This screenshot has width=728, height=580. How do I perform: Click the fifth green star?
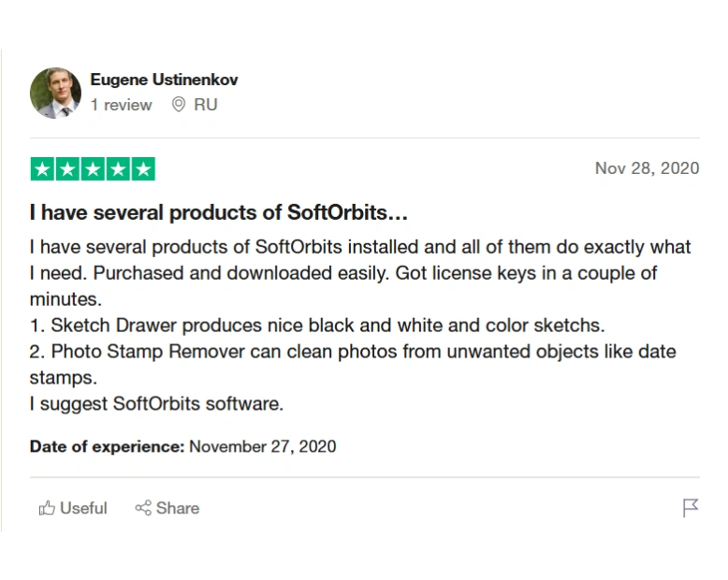(x=143, y=169)
